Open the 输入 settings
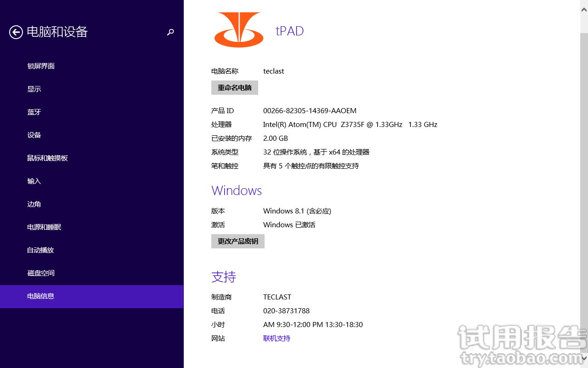This screenshot has height=368, width=588. [x=34, y=181]
